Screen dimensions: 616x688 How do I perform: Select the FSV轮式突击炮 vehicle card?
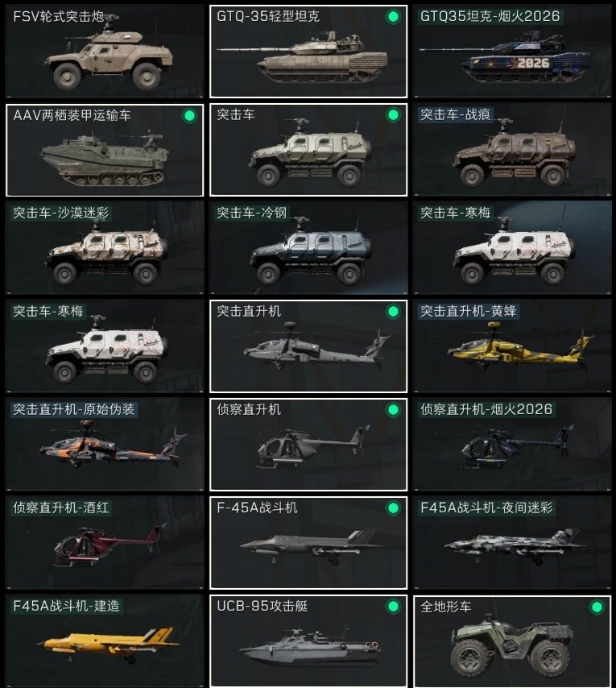105,52
